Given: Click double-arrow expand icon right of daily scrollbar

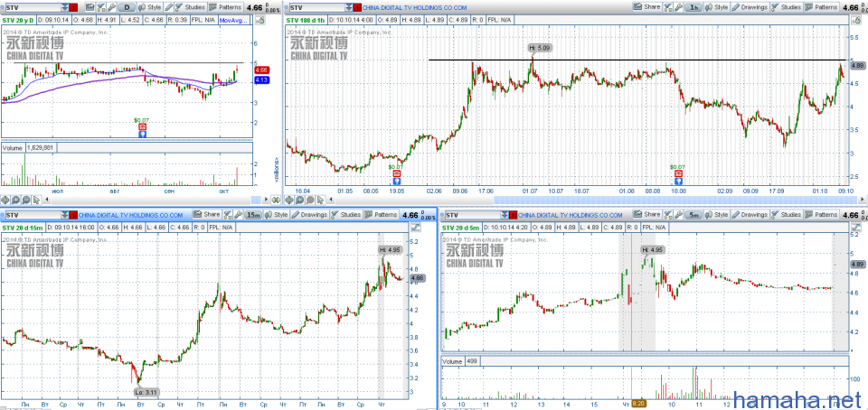Looking at the screenshot, I should [x=275, y=200].
